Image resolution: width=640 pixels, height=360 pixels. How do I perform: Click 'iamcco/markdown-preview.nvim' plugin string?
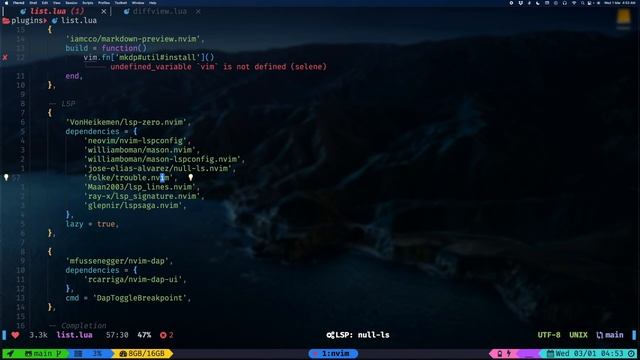pos(133,39)
